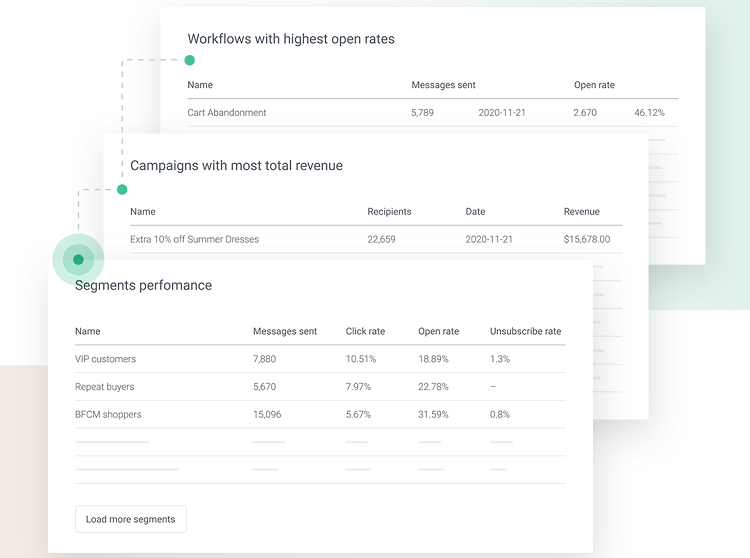Select the VIP customers segment row
This screenshot has width=750, height=558.
click(320, 359)
